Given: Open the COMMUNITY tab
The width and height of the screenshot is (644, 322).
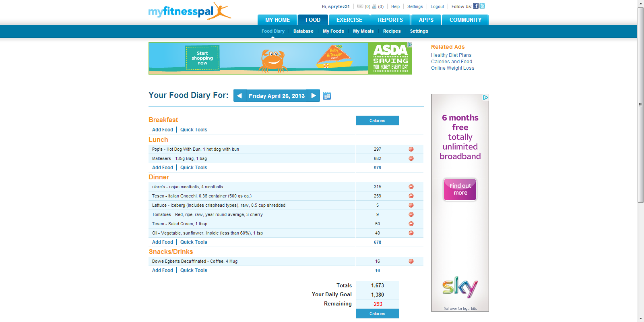Looking at the screenshot, I should (465, 20).
